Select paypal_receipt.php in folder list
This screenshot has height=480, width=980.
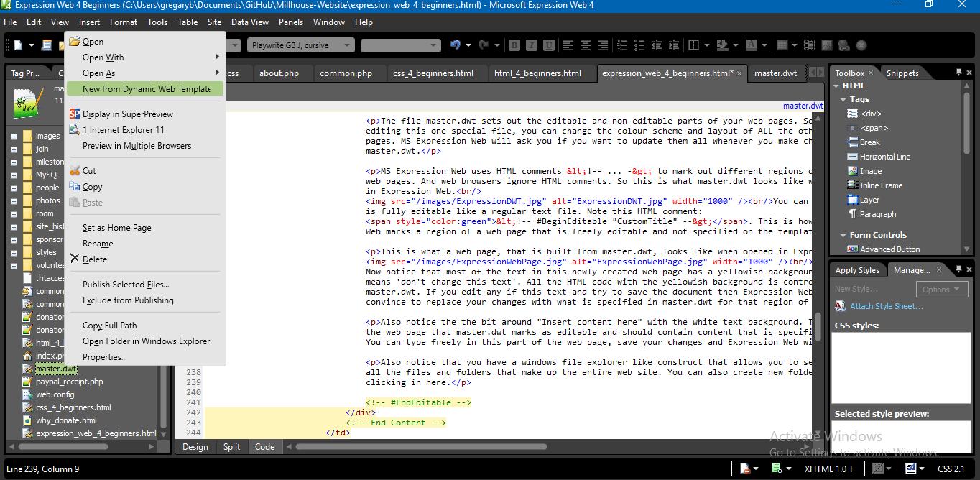[x=70, y=382]
